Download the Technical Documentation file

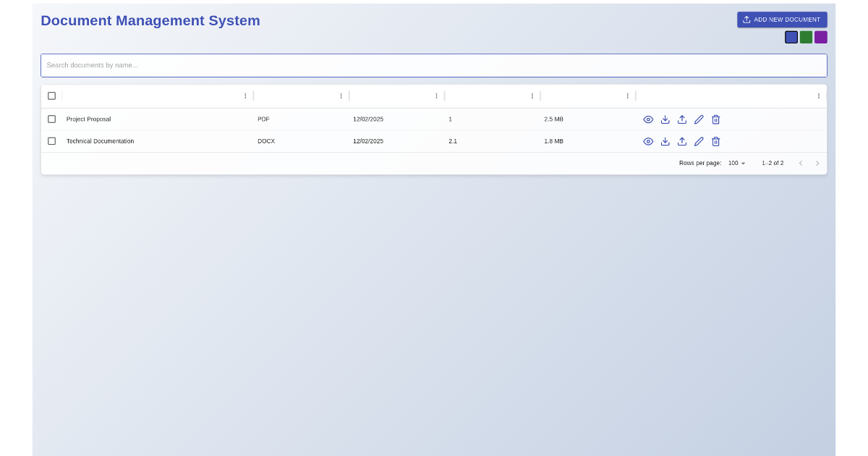point(665,141)
